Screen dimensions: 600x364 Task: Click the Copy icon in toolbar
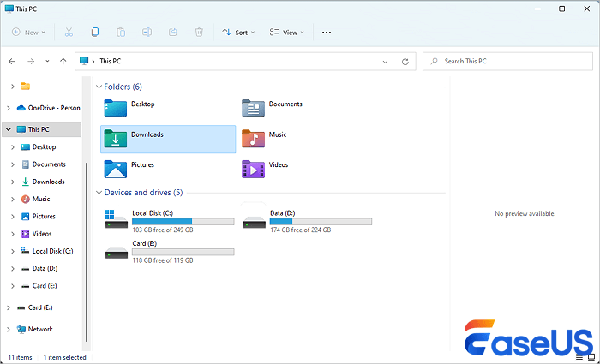94,33
